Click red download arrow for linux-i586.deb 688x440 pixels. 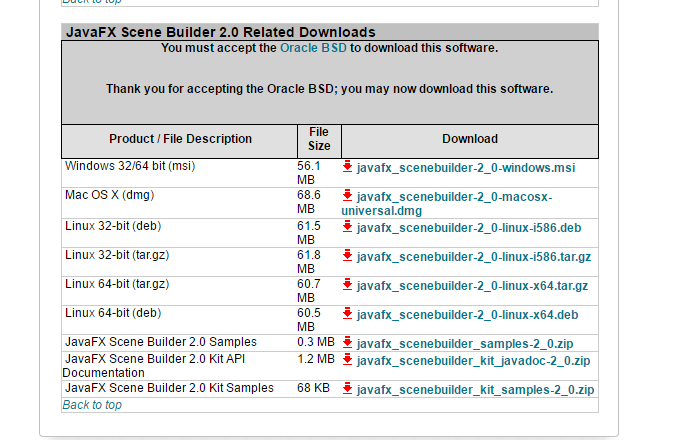[x=348, y=227]
